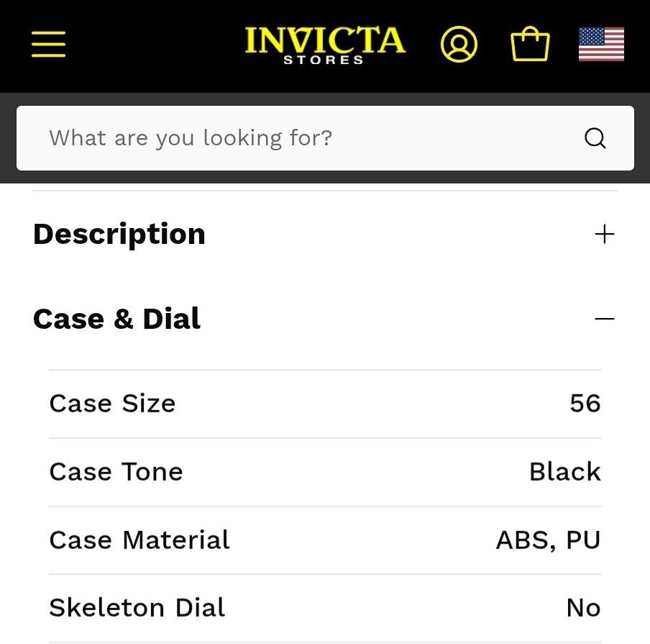Click the Case & Dial heading
Viewport: 650px width, 644px height.
coord(117,319)
